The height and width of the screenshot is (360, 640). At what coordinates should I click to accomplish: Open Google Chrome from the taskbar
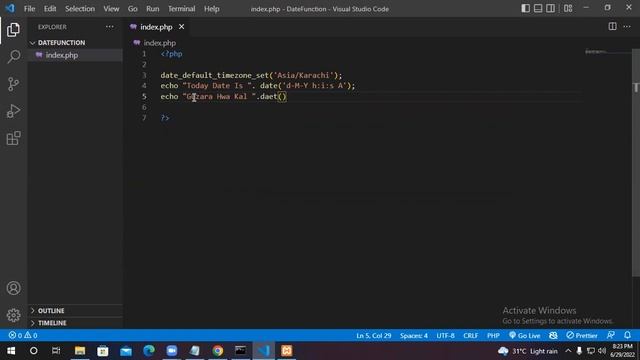[218, 351]
